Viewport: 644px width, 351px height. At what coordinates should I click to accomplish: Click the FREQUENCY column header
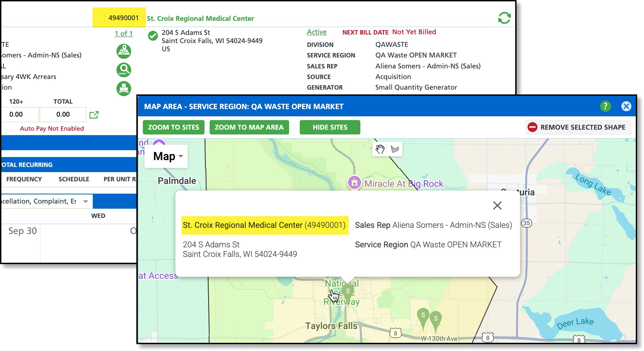pyautogui.click(x=24, y=179)
